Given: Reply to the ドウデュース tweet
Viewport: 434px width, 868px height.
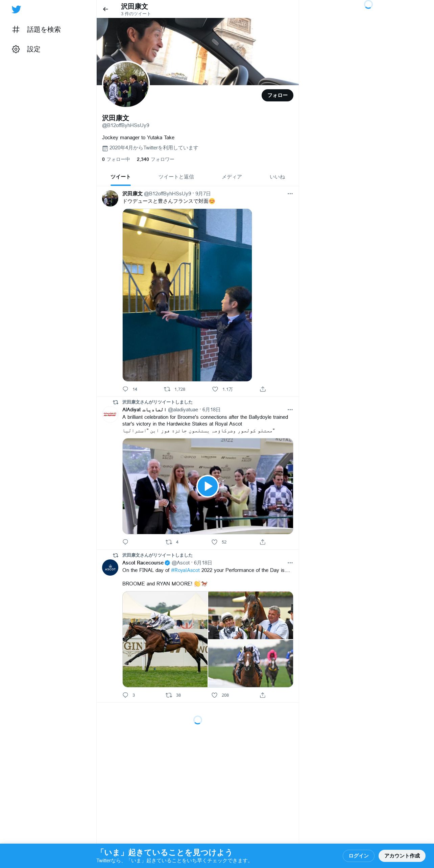Looking at the screenshot, I should [x=125, y=389].
